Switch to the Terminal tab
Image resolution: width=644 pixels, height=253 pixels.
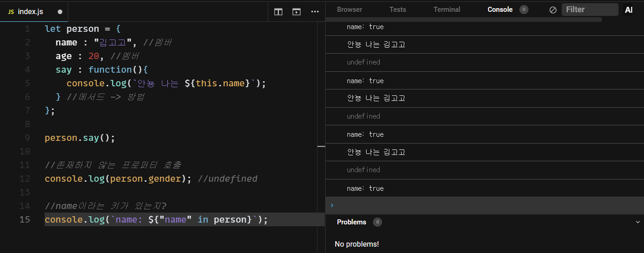pos(447,10)
